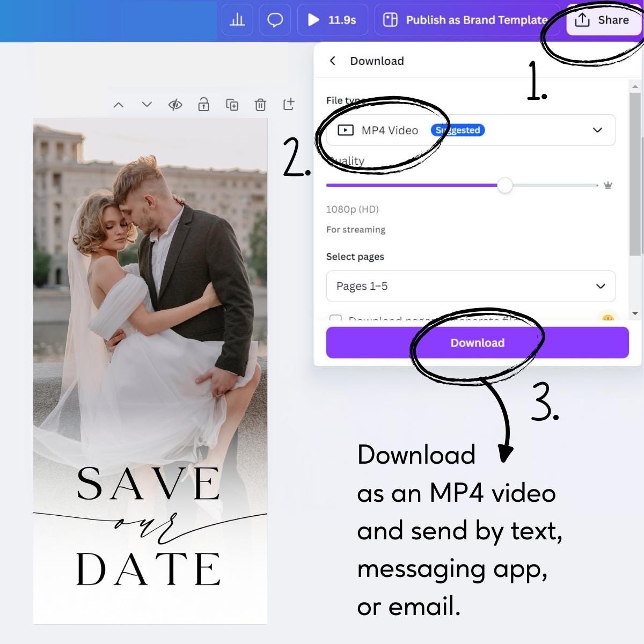This screenshot has width=644, height=644.
Task: Adjust the 1080p quality slider handle
Action: [505, 185]
